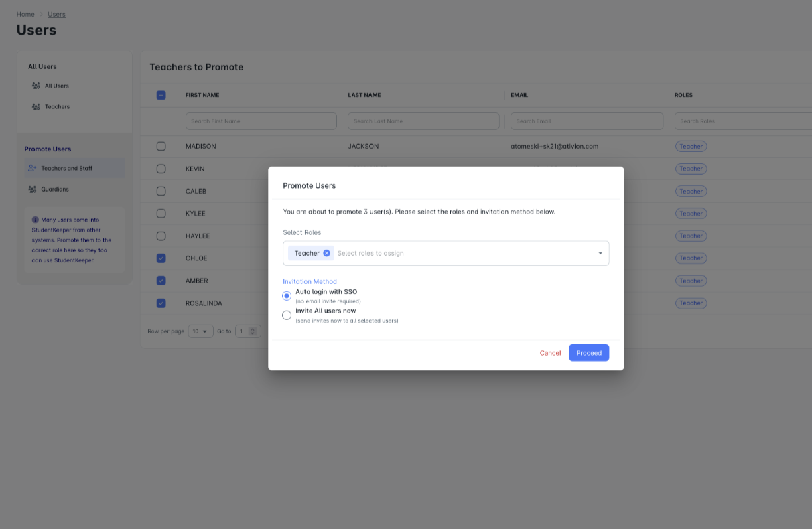Check the CALEB row checkbox
The image size is (812, 529).
pyautogui.click(x=161, y=191)
